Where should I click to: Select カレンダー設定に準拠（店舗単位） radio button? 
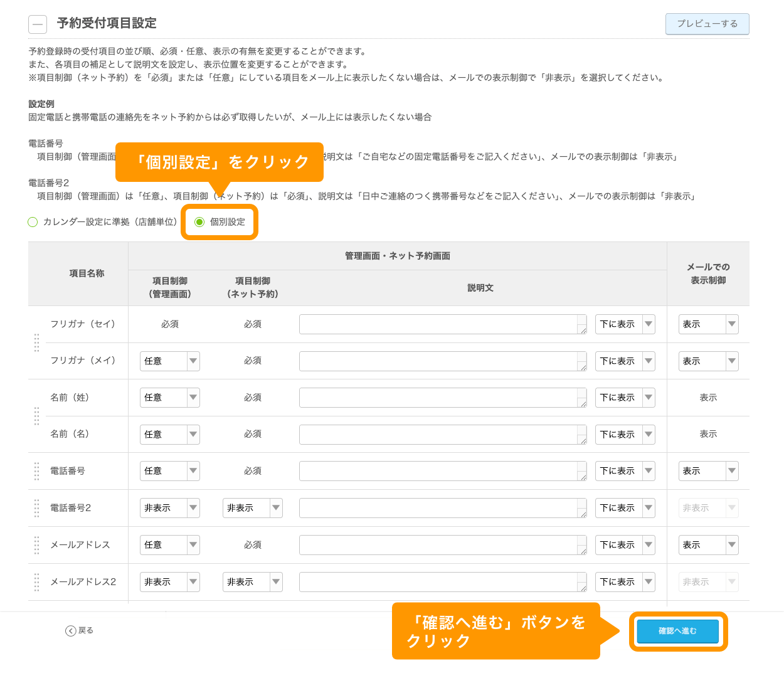pyautogui.click(x=33, y=222)
